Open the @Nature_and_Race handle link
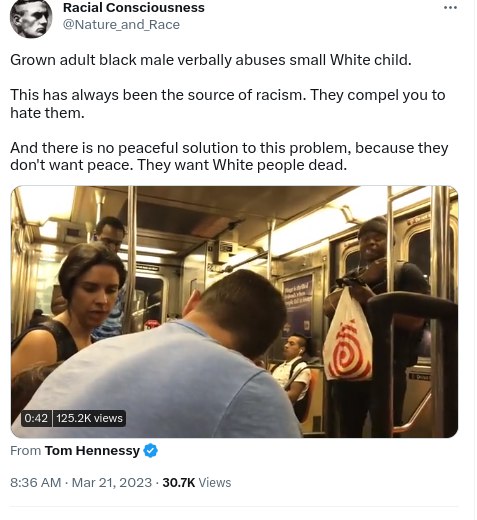 tap(121, 25)
